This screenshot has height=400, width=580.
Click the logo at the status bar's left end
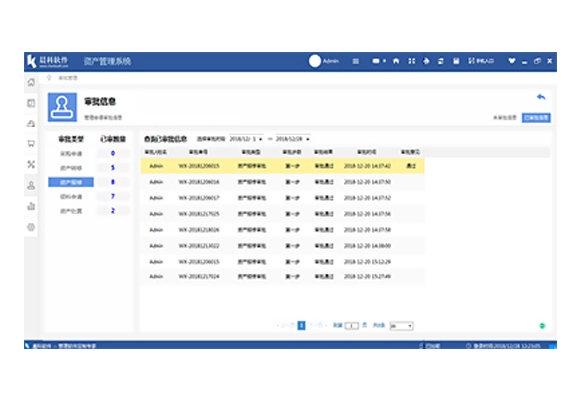point(27,346)
